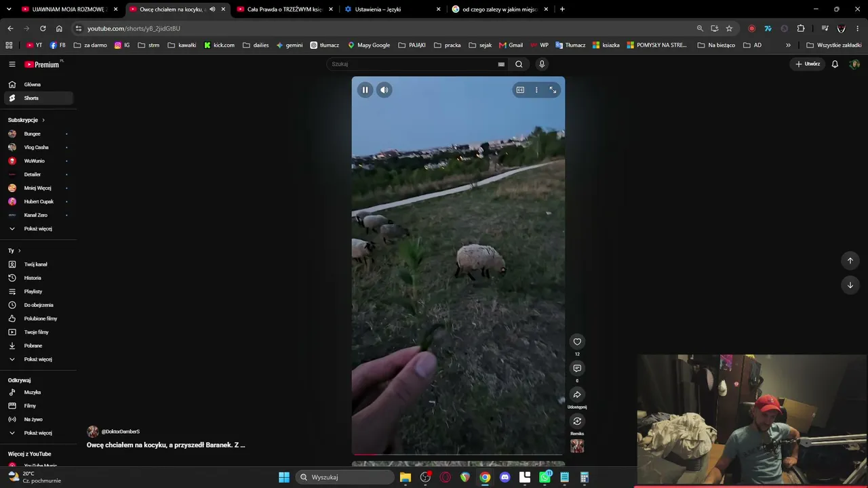Click the magnifier search button

coord(519,64)
